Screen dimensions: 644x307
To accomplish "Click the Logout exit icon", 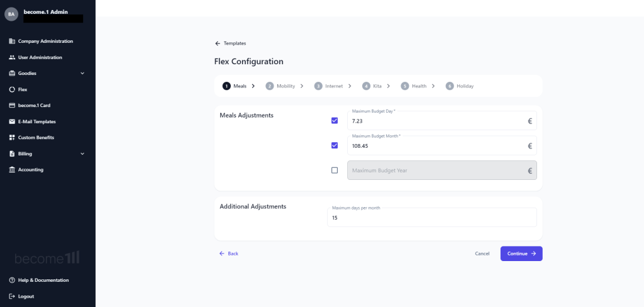I will (12, 296).
